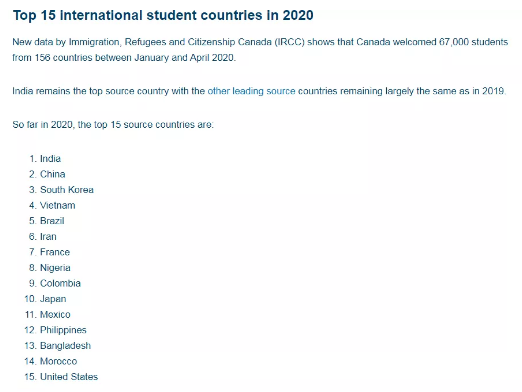
Task: Open the 'other leading source' link
Action: 251,91
